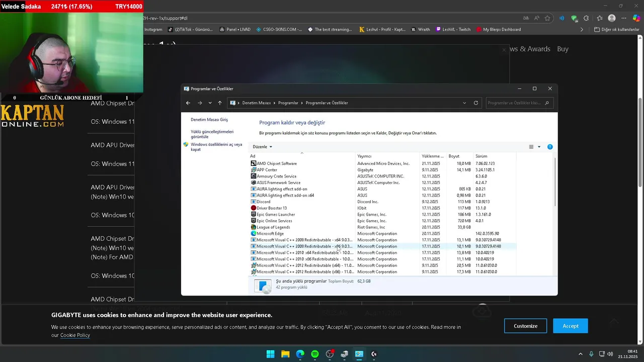Refresh the Programlar ve Özellikler list
644x362 pixels.
point(476,103)
